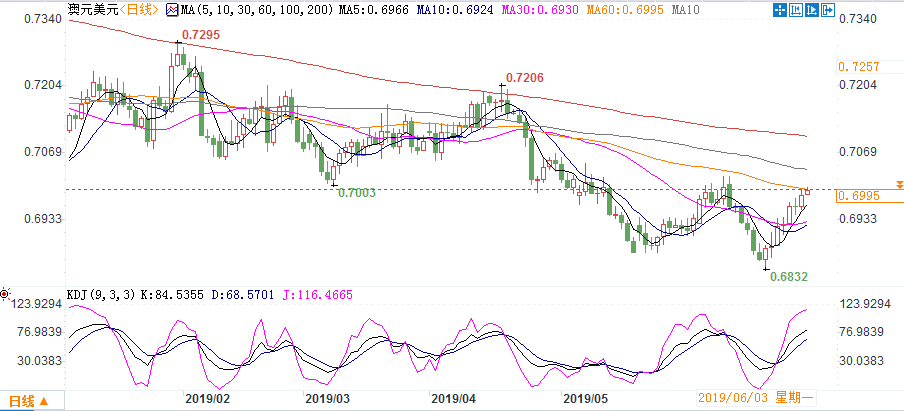Click the orange triangle next to 日线

pos(41,402)
